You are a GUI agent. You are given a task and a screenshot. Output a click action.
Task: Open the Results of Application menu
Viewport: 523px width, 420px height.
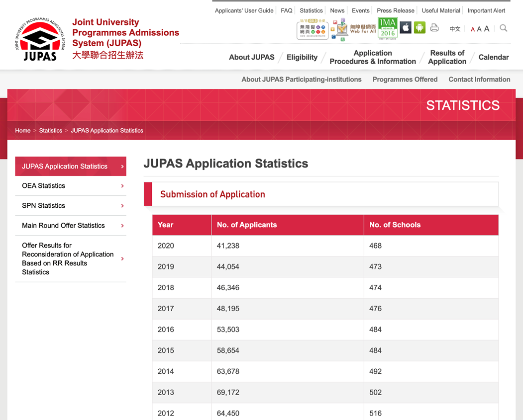coord(447,57)
